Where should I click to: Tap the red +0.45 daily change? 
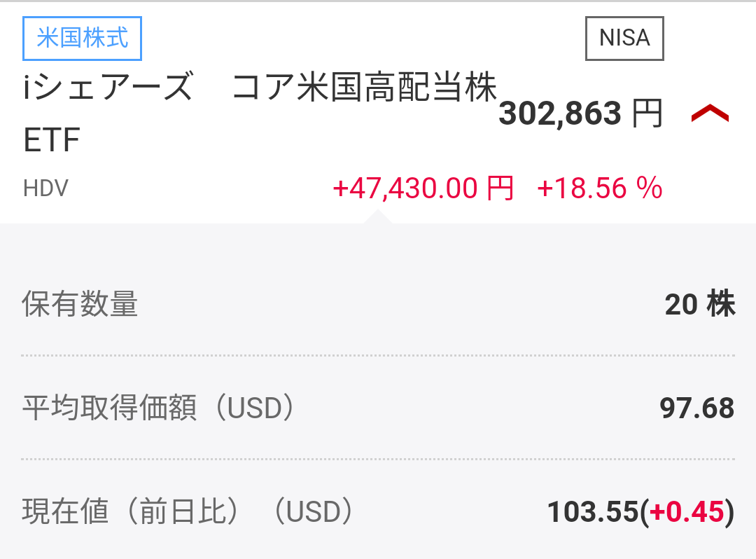pos(687,512)
